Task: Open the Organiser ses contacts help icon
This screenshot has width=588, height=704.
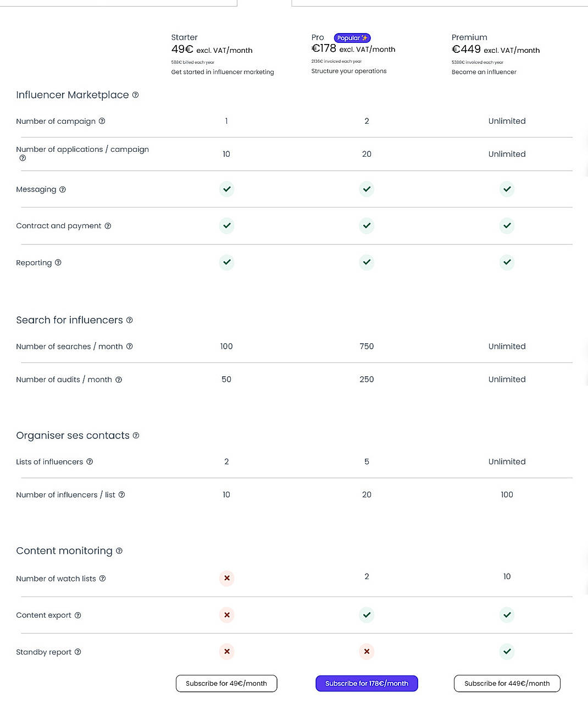Action: (136, 436)
